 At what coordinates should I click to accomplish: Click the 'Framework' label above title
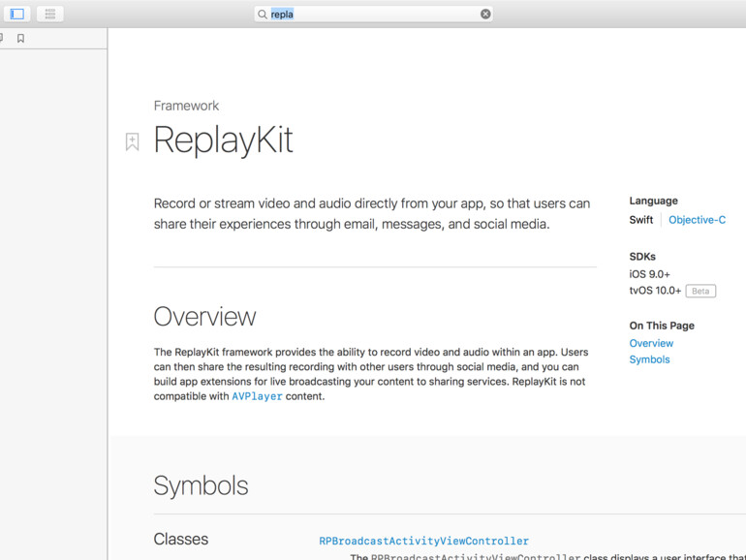pyautogui.click(x=186, y=106)
